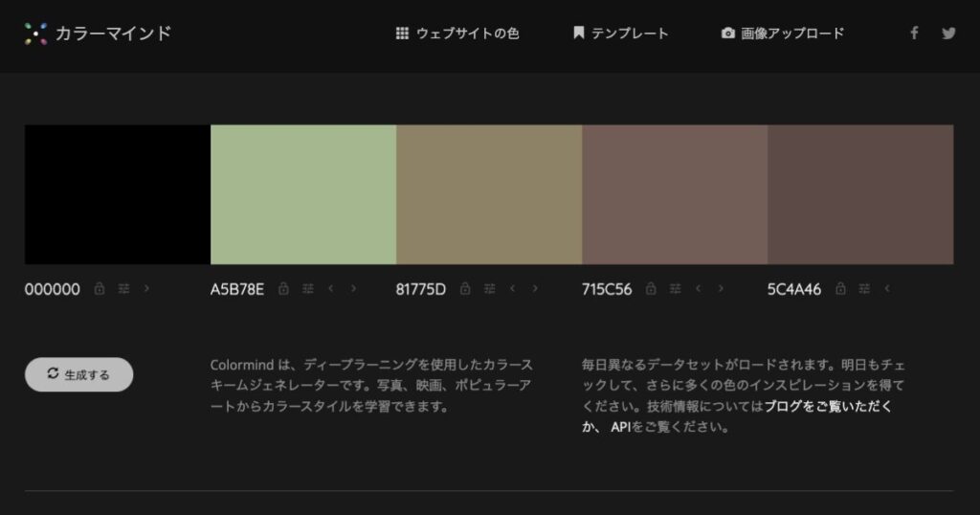
Task: Move 715C56 color left with arrow
Action: (698, 288)
